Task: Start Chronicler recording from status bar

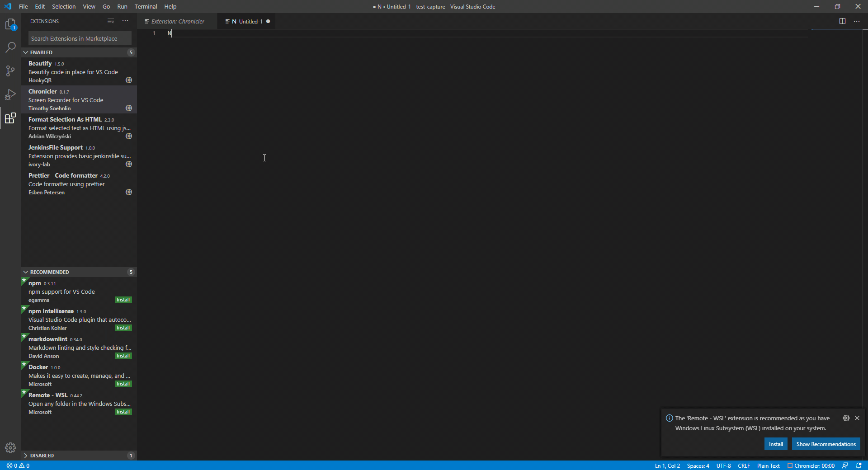Action: point(811,465)
